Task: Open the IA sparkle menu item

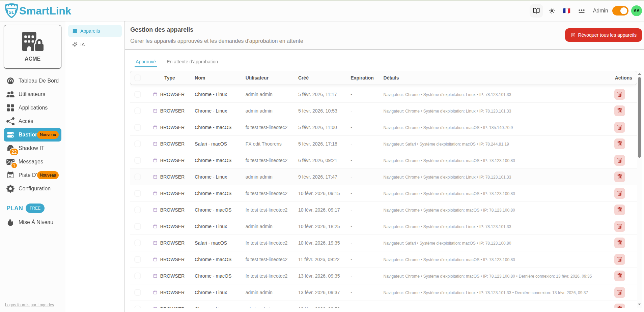Action: (x=82, y=44)
